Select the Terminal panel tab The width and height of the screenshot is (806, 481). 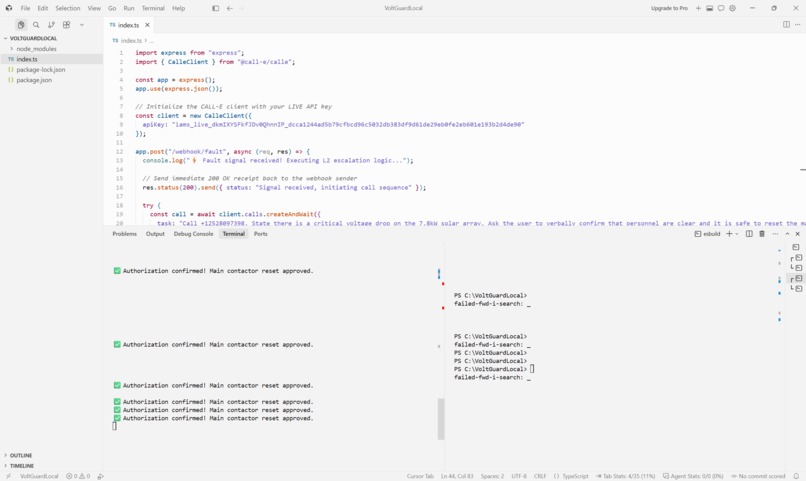pyautogui.click(x=233, y=234)
